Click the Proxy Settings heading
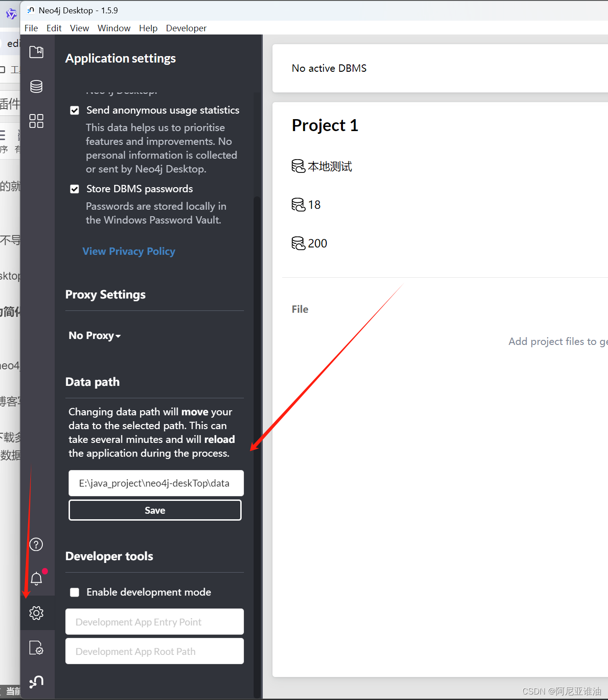 tap(105, 294)
